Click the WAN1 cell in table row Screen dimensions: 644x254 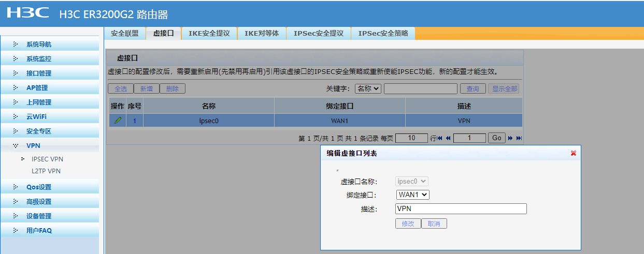[340, 121]
